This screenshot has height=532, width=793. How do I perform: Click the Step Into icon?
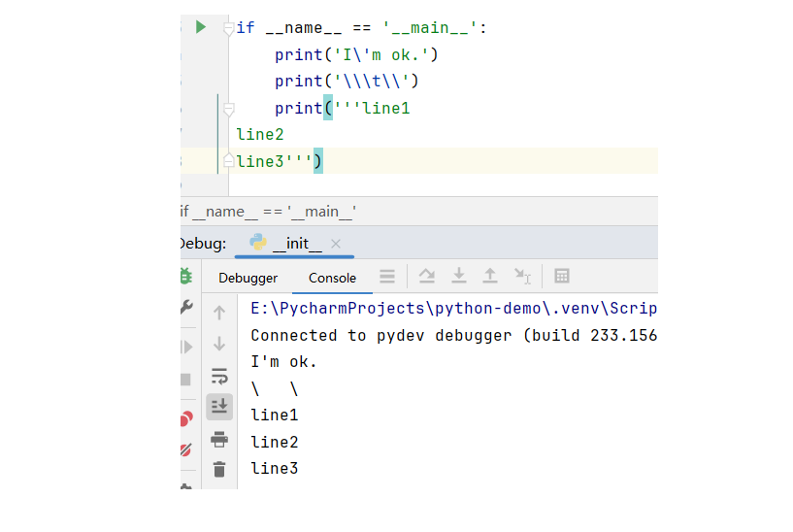(458, 277)
